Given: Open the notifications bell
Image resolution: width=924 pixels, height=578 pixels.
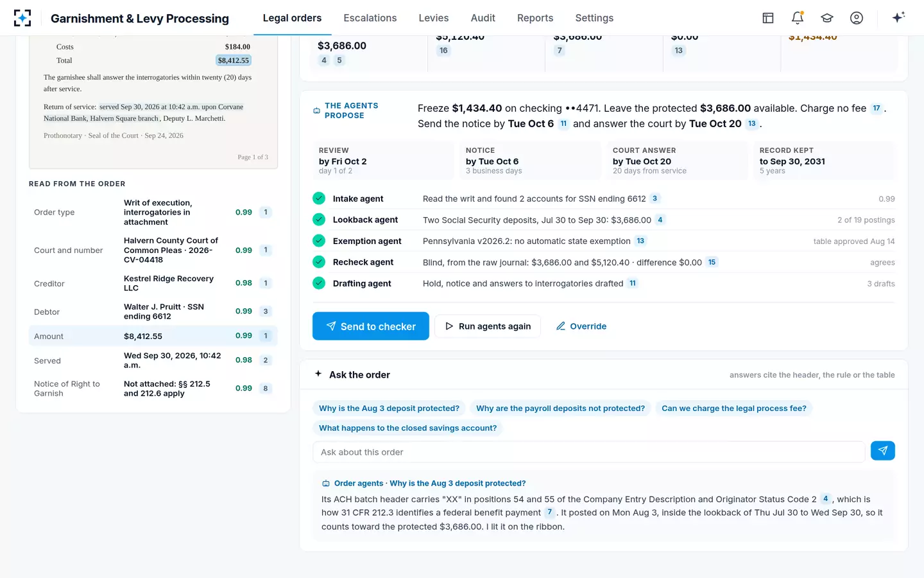Looking at the screenshot, I should pos(798,18).
